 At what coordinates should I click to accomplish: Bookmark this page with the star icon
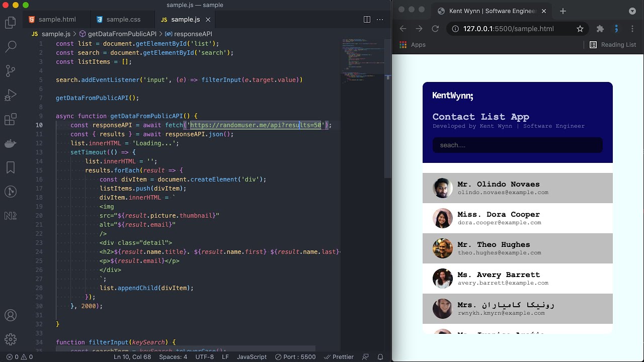pyautogui.click(x=580, y=29)
